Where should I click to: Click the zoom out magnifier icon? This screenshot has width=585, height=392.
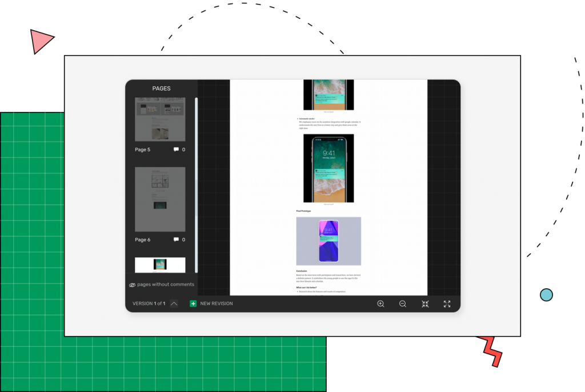point(403,304)
